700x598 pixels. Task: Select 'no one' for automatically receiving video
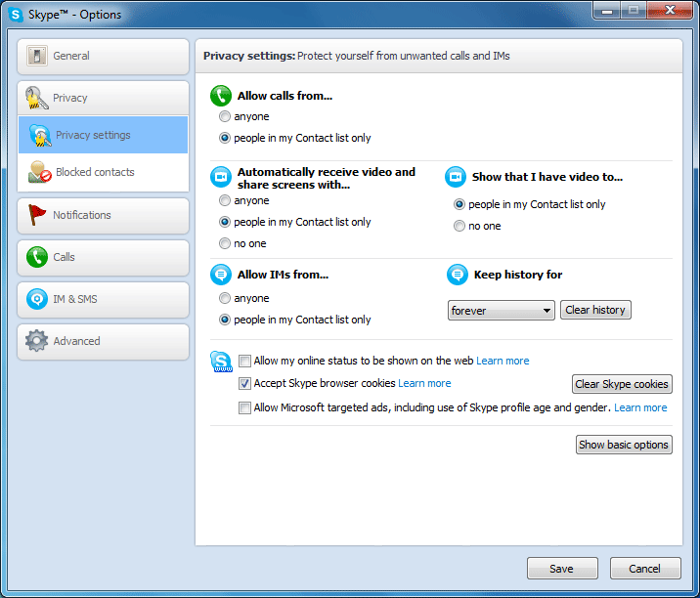coord(225,243)
